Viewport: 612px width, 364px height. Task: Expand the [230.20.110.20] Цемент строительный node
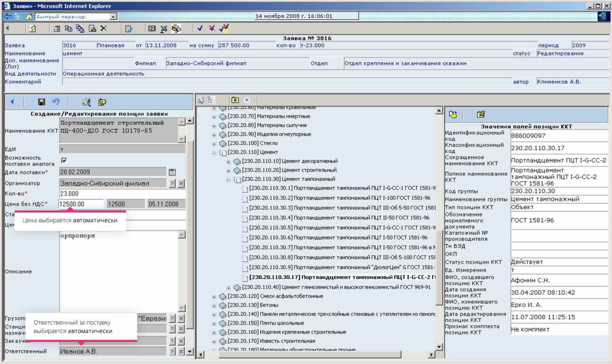pos(228,171)
